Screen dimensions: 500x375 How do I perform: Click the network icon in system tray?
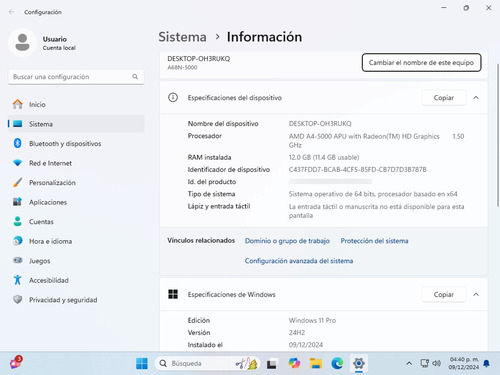pos(424,363)
